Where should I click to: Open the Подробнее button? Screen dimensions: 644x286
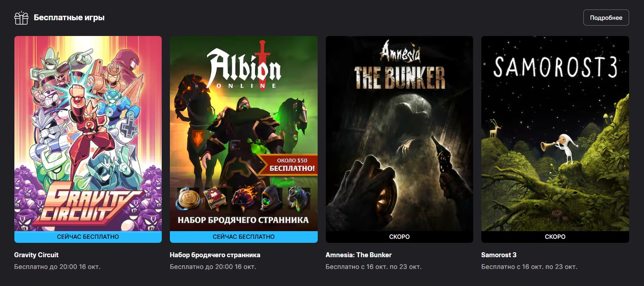coord(606,18)
